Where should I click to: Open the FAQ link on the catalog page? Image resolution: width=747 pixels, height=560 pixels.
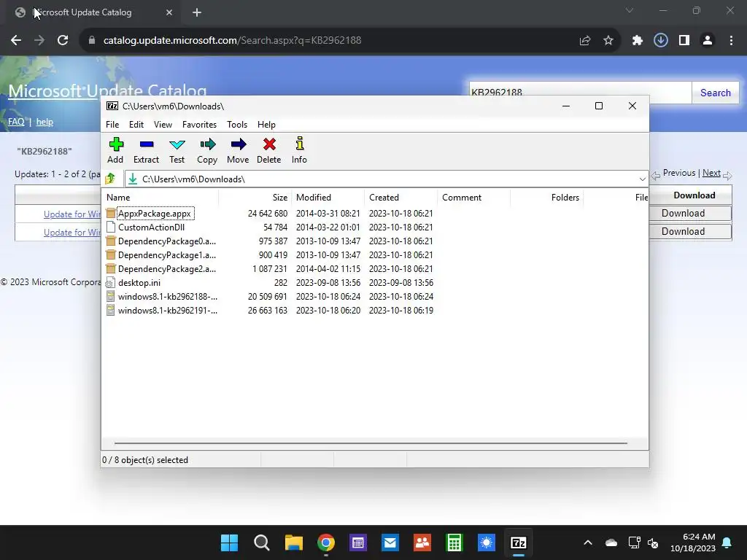pos(16,122)
